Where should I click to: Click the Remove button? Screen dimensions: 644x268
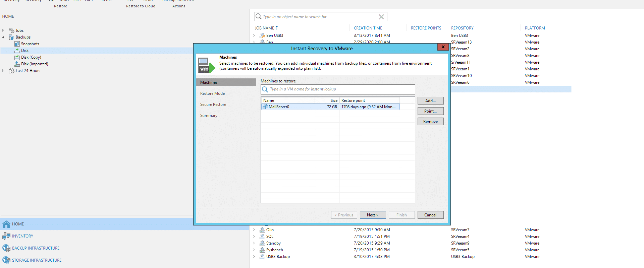click(x=430, y=122)
